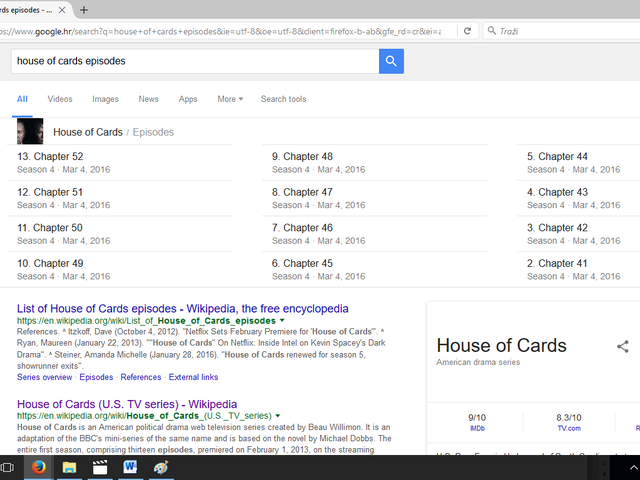Click the American drama series subtitle

pyautogui.click(x=478, y=362)
